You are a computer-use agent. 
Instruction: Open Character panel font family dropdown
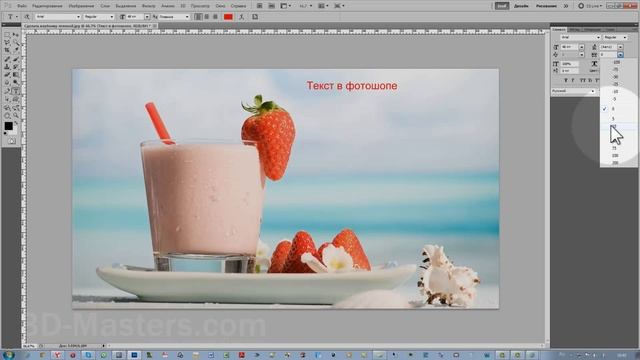pyautogui.click(x=598, y=37)
